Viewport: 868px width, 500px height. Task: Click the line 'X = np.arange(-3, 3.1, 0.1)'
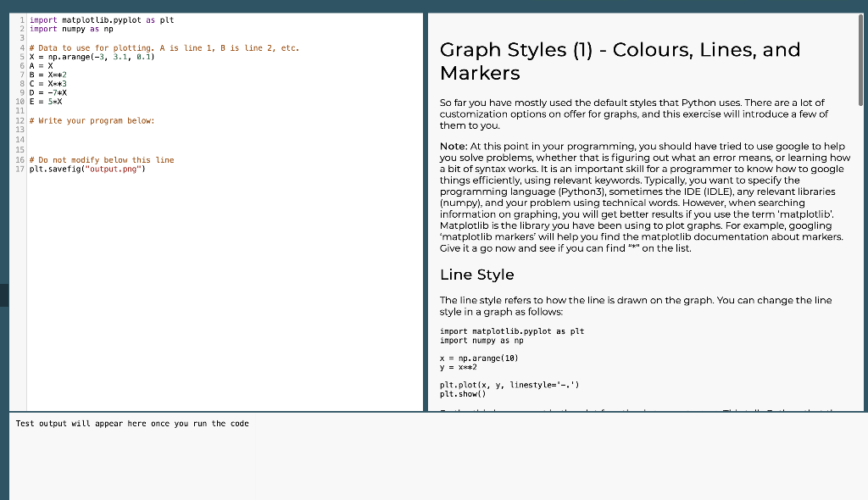[92, 57]
